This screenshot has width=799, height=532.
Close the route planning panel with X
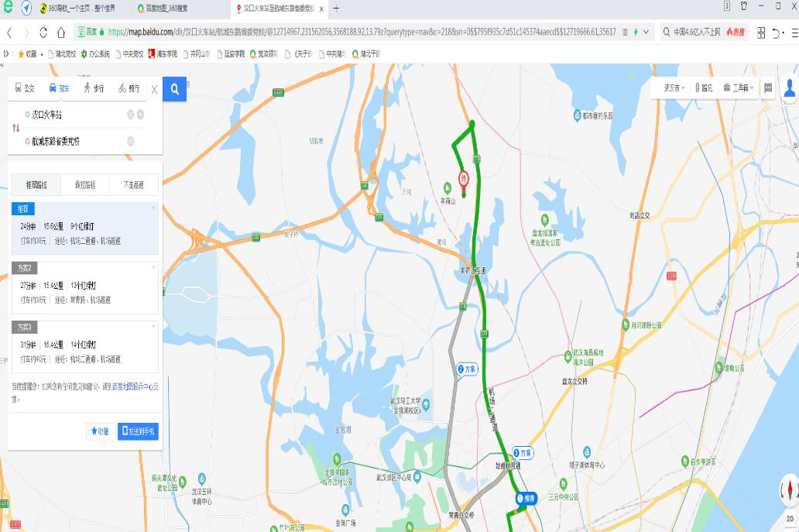point(154,89)
